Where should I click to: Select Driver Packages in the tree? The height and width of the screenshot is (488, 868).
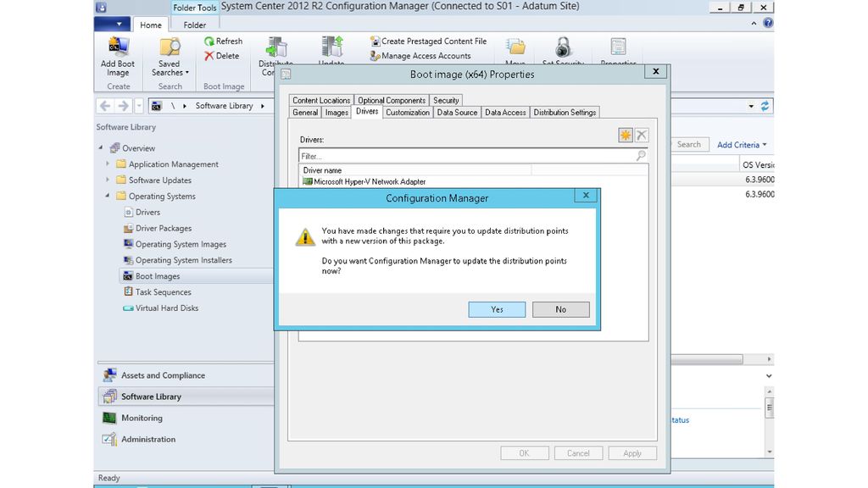[x=157, y=228]
